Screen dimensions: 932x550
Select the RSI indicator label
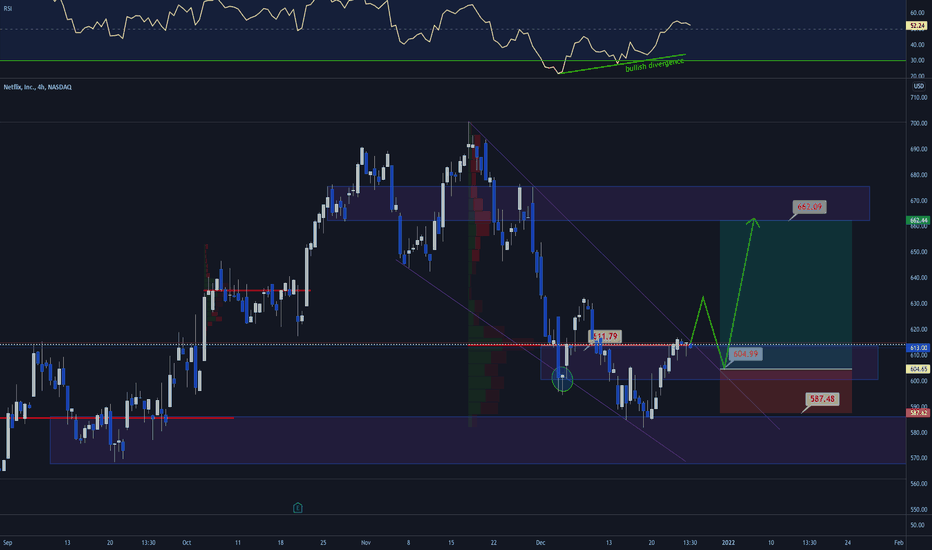coord(8,8)
